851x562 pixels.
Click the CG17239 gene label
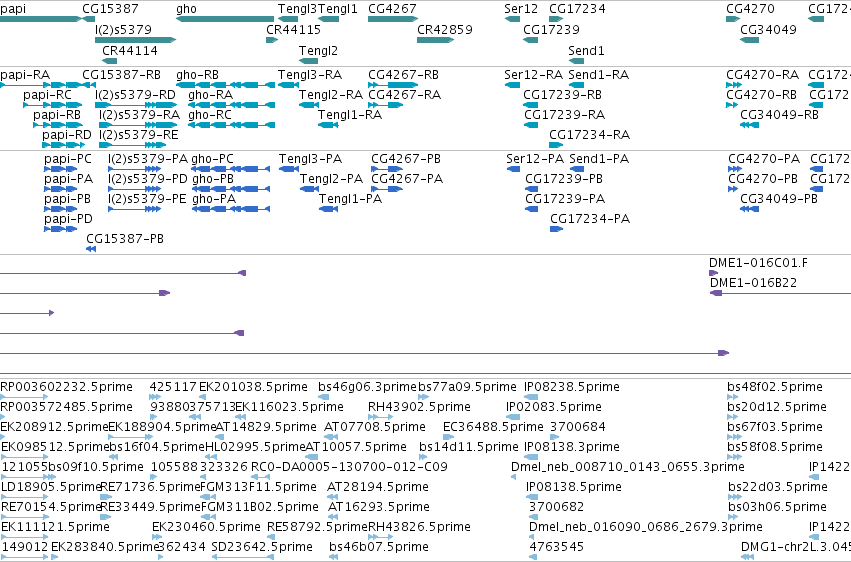551,29
